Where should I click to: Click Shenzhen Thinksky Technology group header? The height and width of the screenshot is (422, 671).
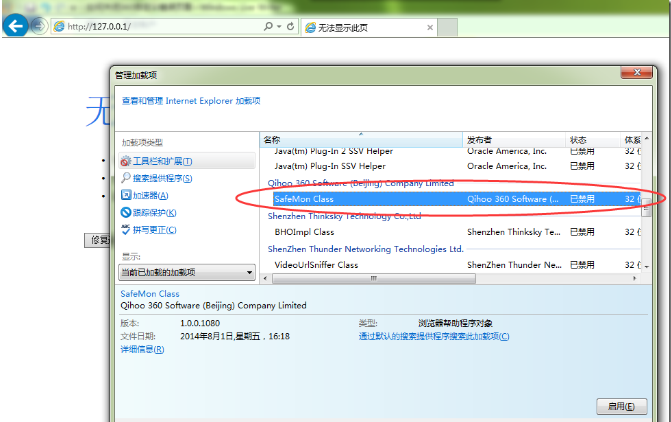344,216
